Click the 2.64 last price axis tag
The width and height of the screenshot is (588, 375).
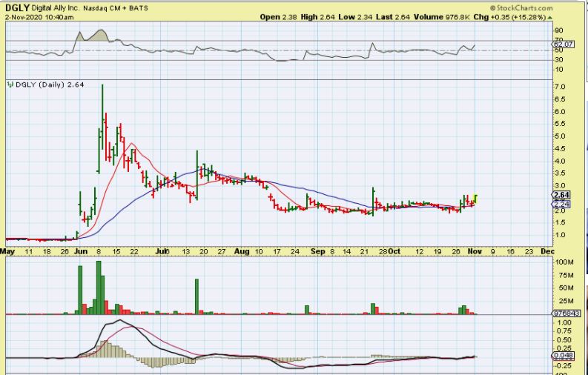561,195
